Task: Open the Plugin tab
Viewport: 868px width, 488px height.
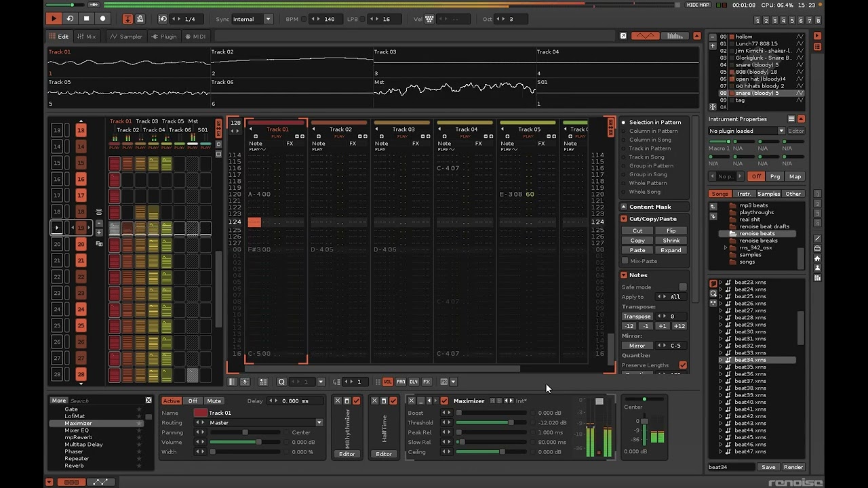Action: pyautogui.click(x=163, y=37)
